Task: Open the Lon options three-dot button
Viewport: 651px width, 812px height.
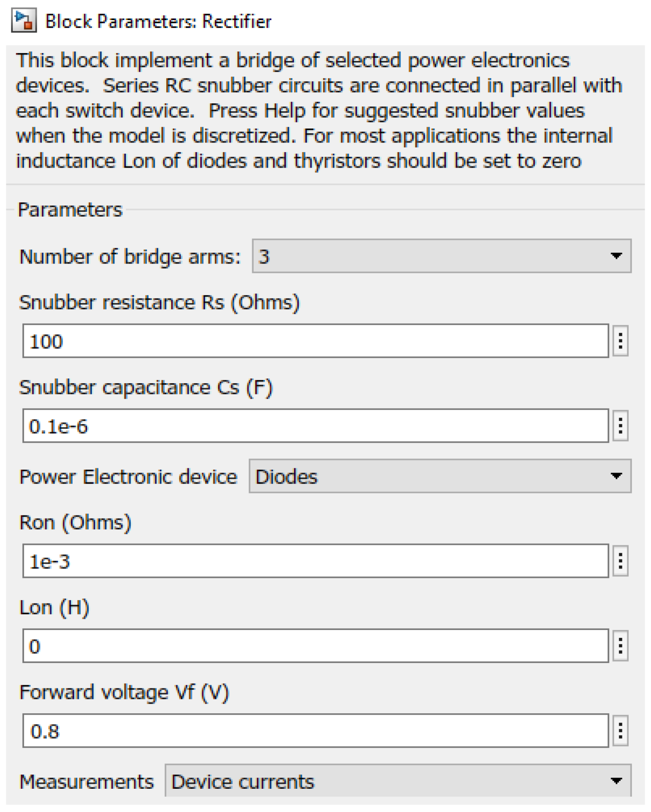Action: [x=620, y=646]
